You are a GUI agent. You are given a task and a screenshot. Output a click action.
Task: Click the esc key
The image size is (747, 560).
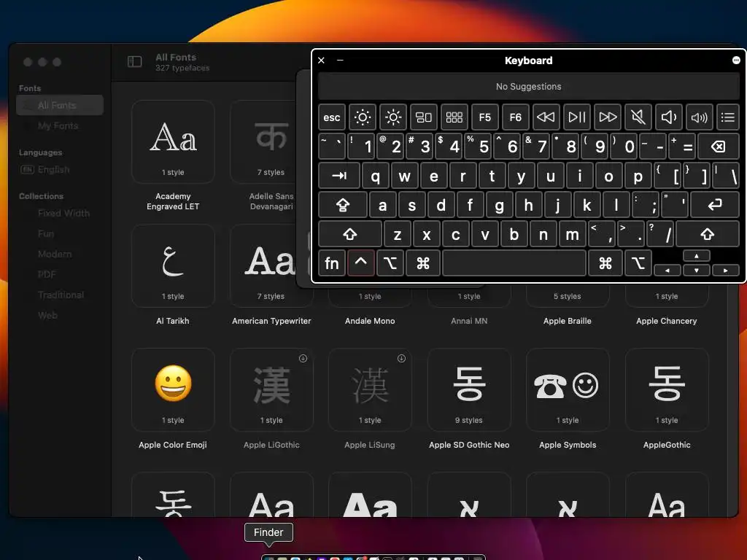click(x=332, y=117)
